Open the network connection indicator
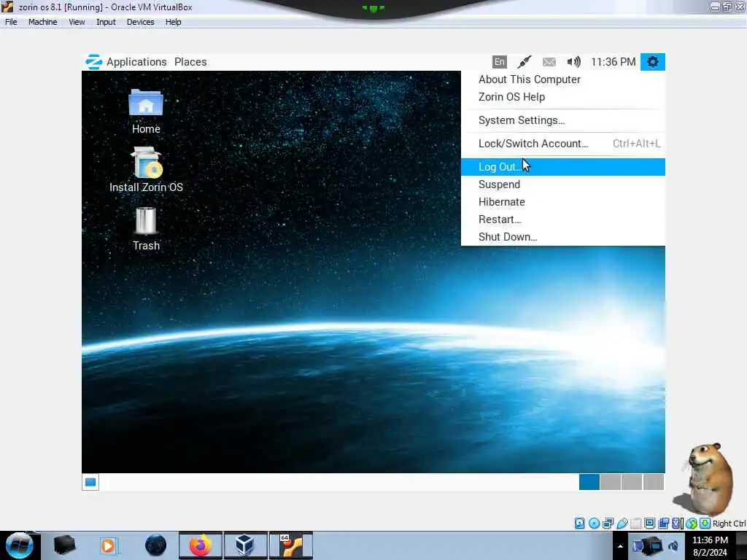The image size is (747, 560). click(524, 62)
